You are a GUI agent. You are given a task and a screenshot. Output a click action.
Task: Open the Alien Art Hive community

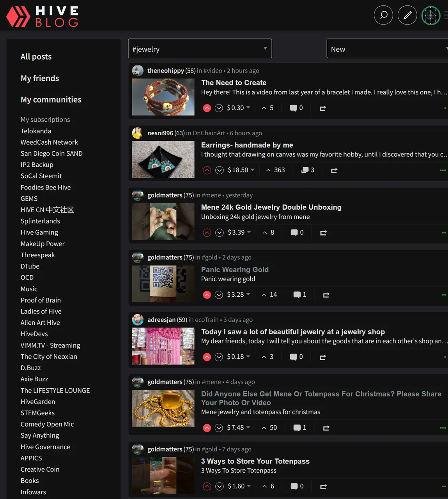pyautogui.click(x=40, y=323)
